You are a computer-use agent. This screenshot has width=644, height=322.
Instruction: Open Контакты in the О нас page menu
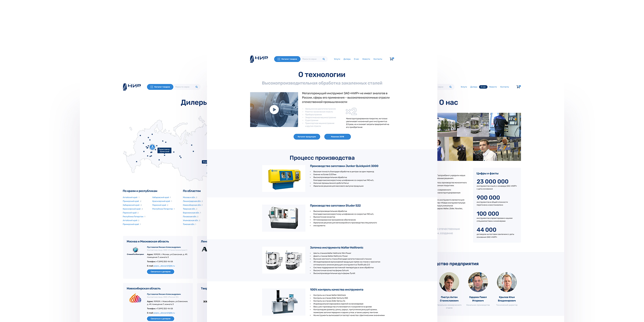504,87
